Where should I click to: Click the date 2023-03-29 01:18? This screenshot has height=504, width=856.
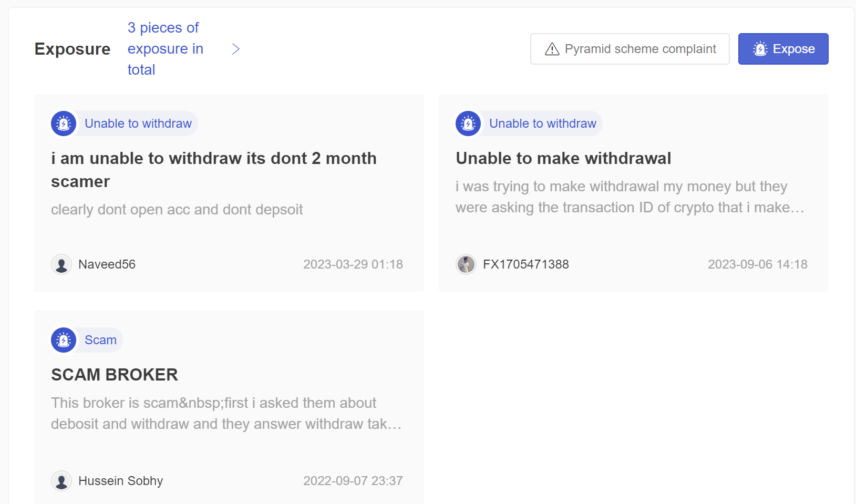[353, 264]
